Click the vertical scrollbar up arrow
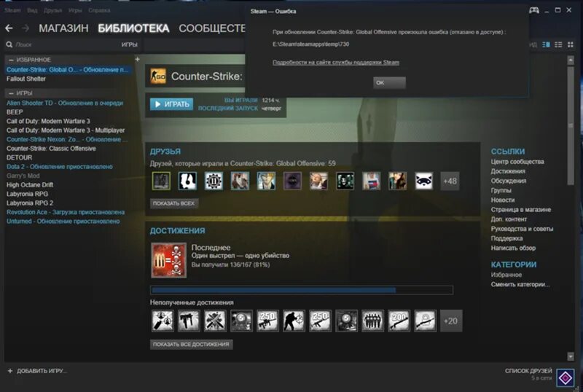Screen dimensions: 583x392 571,60
